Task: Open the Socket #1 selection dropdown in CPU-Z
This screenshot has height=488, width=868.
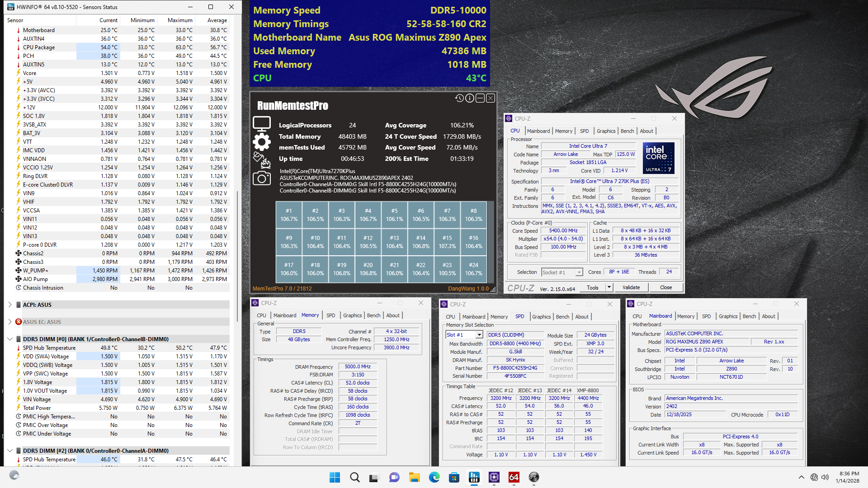Action: [x=580, y=272]
